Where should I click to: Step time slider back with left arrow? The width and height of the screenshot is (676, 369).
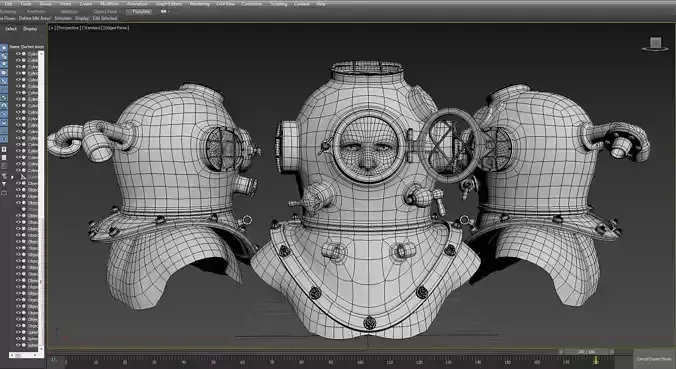pyautogui.click(x=562, y=352)
